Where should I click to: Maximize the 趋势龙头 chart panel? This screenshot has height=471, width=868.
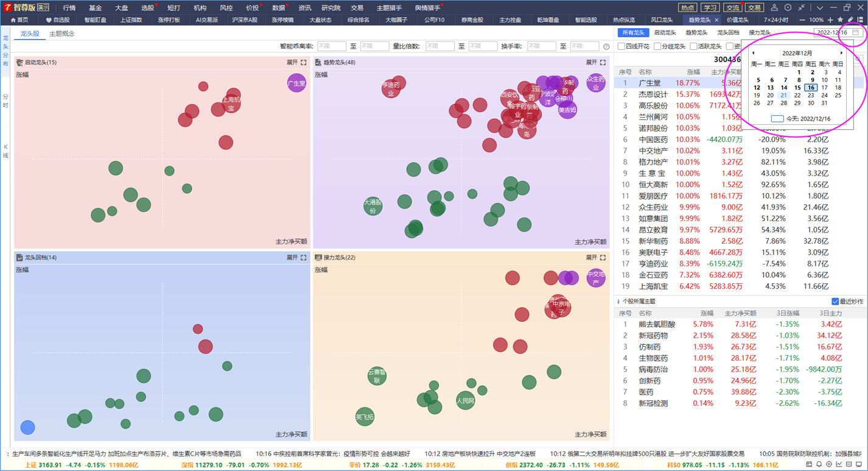603,62
